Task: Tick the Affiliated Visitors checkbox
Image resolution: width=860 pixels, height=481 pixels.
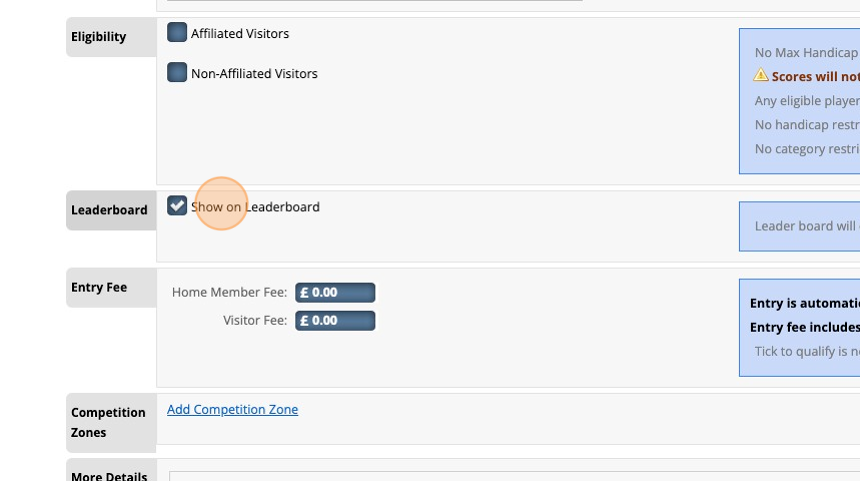Action: tap(177, 33)
